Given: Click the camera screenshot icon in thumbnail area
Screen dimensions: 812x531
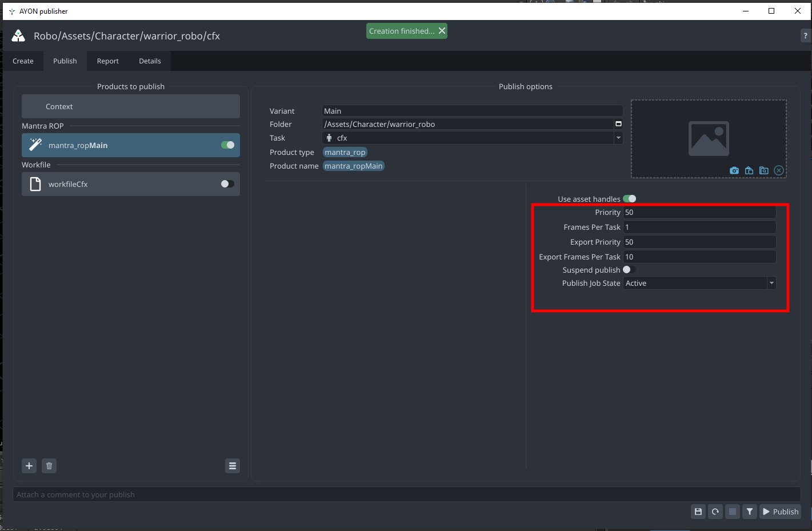Looking at the screenshot, I should click(x=734, y=170).
